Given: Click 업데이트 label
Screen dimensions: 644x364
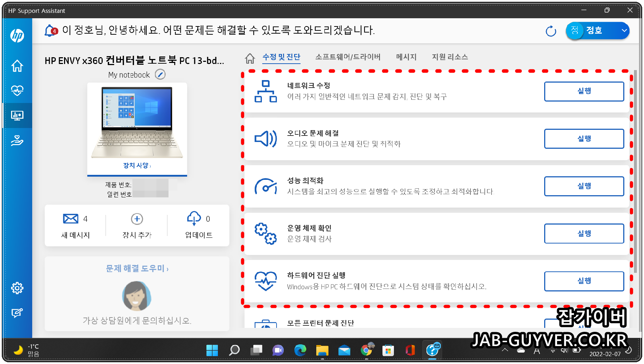Looking at the screenshot, I should (199, 235).
